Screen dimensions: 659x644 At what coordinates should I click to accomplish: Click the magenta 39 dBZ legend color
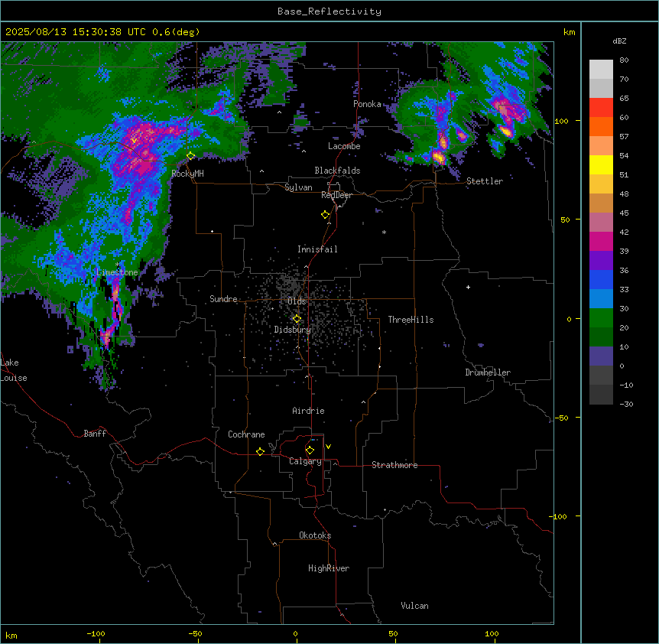601,241
